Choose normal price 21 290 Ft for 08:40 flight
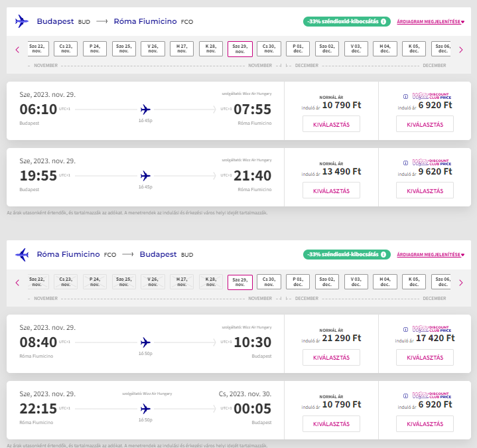 click(331, 357)
